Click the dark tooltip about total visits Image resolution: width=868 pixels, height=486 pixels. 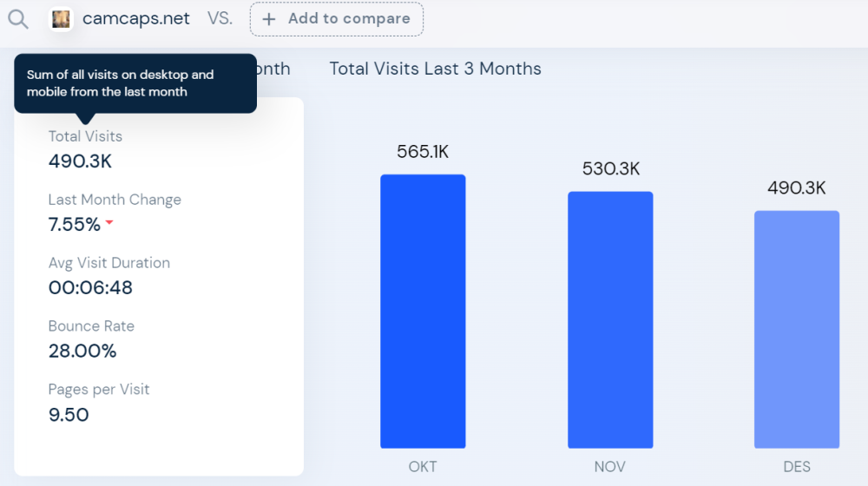click(x=135, y=83)
